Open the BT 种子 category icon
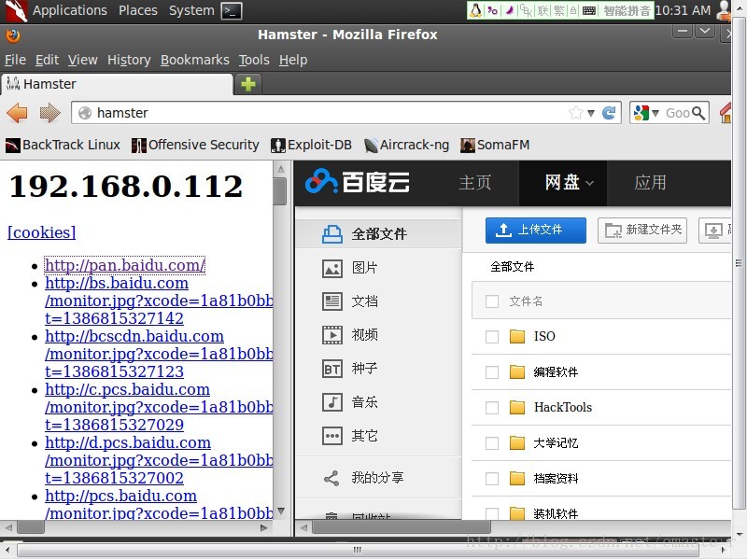This screenshot has height=560, width=747. tap(332, 369)
